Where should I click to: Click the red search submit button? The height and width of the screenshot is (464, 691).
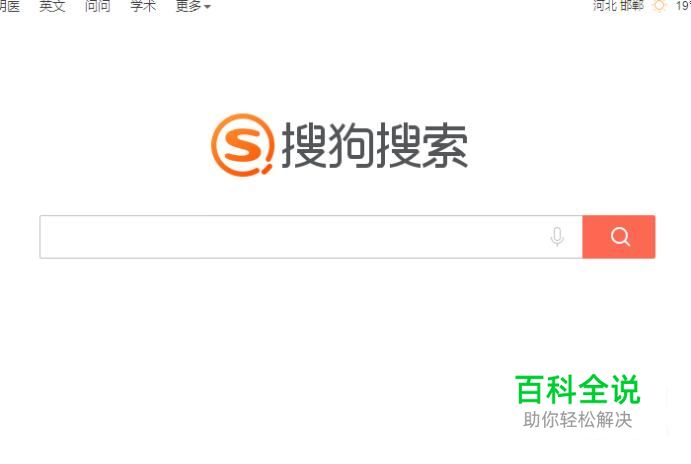(x=619, y=237)
